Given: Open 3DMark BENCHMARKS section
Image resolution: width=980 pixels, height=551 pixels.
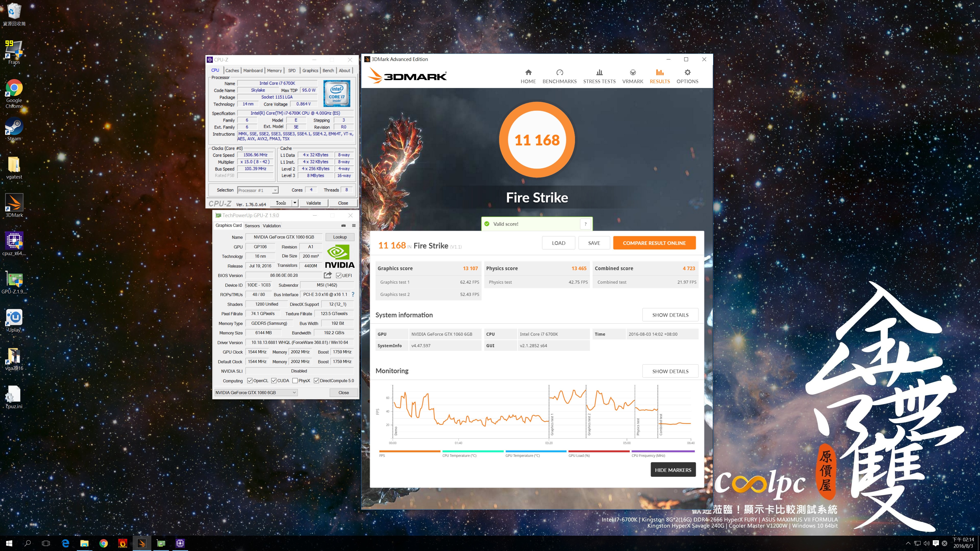Looking at the screenshot, I should pos(559,76).
